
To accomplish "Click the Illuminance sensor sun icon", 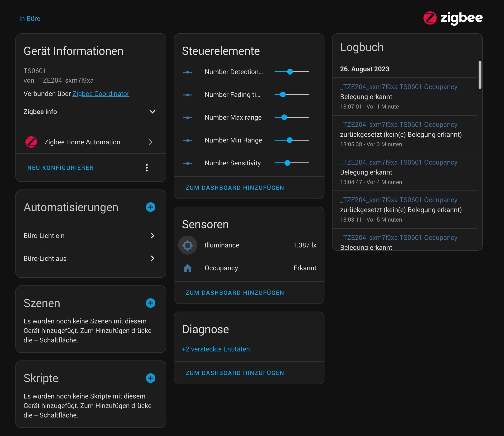I will [x=187, y=245].
